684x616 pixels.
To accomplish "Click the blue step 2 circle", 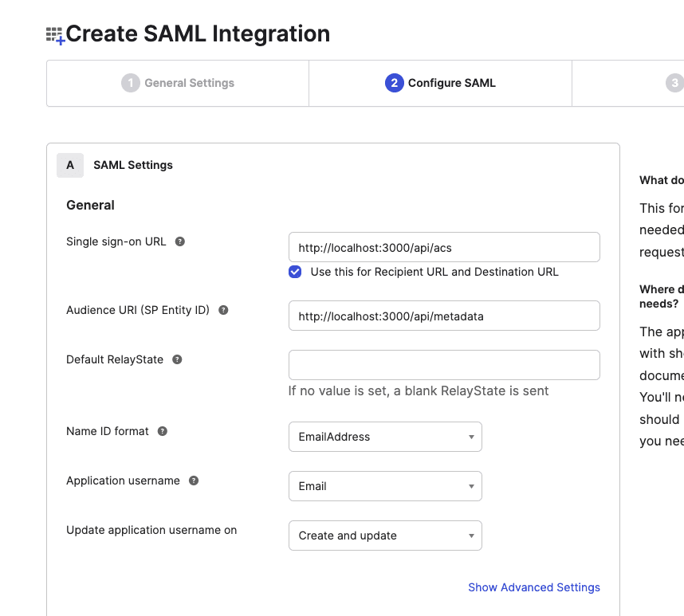I will pyautogui.click(x=394, y=82).
